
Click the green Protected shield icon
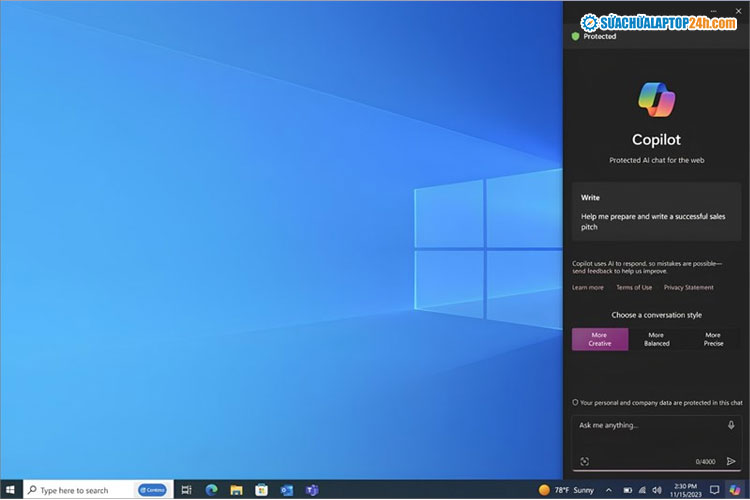pos(576,36)
